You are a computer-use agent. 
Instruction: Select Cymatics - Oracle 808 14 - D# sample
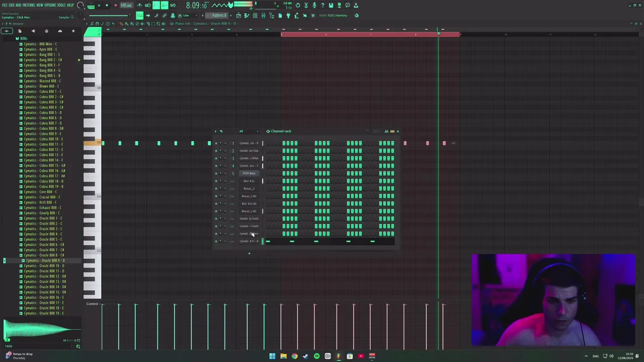(45, 287)
